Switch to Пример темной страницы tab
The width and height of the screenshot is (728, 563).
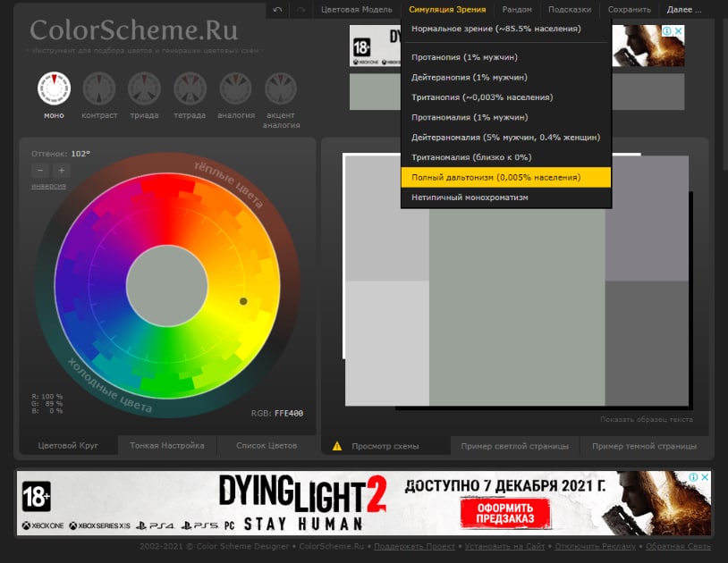click(645, 446)
